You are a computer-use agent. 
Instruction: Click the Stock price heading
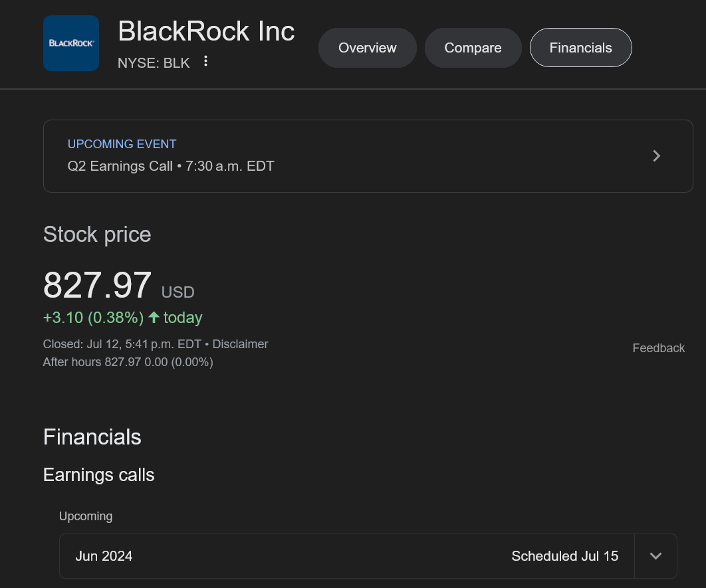[x=97, y=235]
